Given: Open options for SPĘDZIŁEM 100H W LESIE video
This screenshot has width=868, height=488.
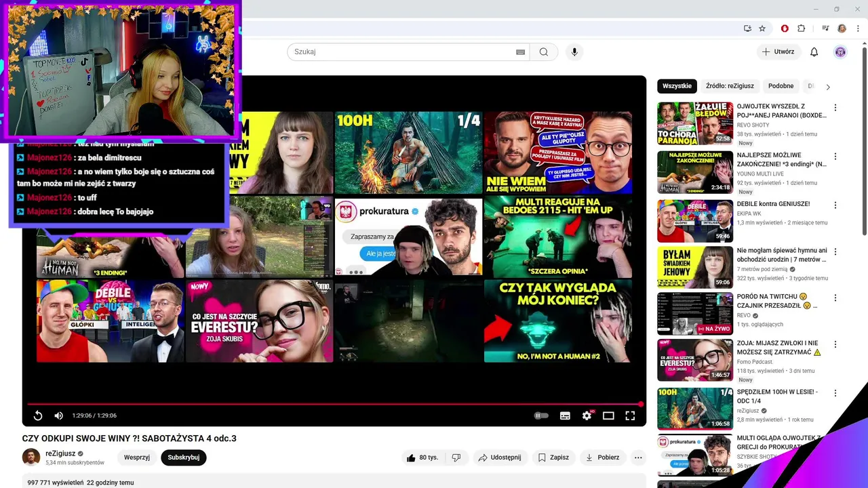Looking at the screenshot, I should tap(835, 393).
